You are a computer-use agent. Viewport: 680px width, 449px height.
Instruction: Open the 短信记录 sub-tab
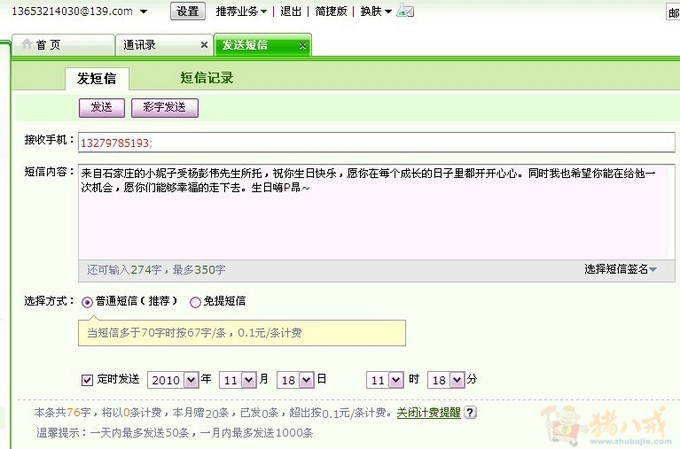(207, 78)
